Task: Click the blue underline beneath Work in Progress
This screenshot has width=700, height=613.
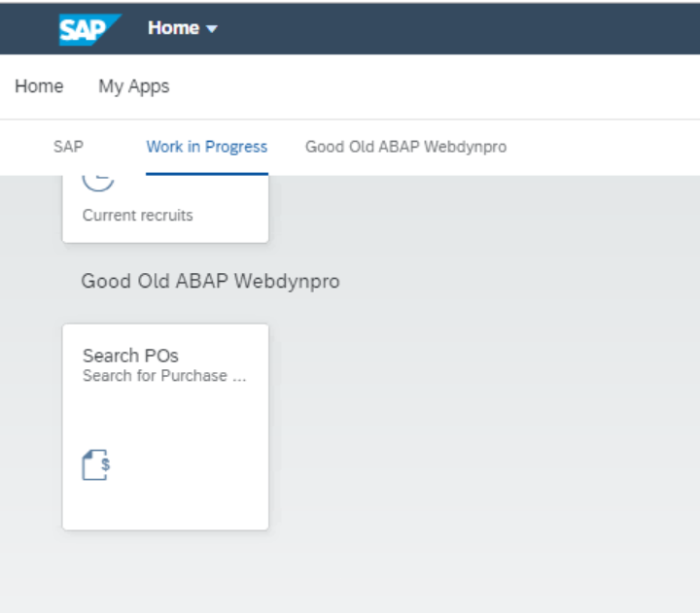Action: click(206, 173)
